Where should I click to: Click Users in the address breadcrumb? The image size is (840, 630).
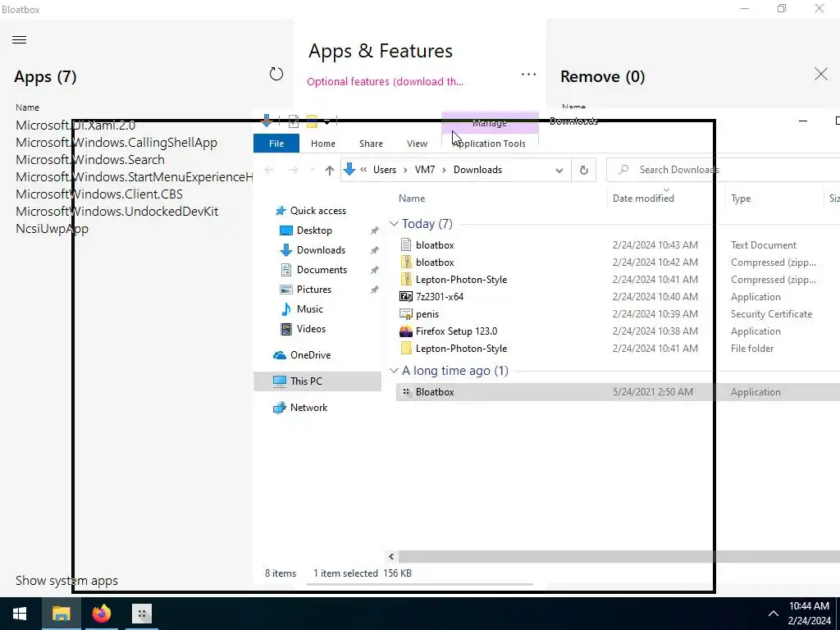click(384, 170)
